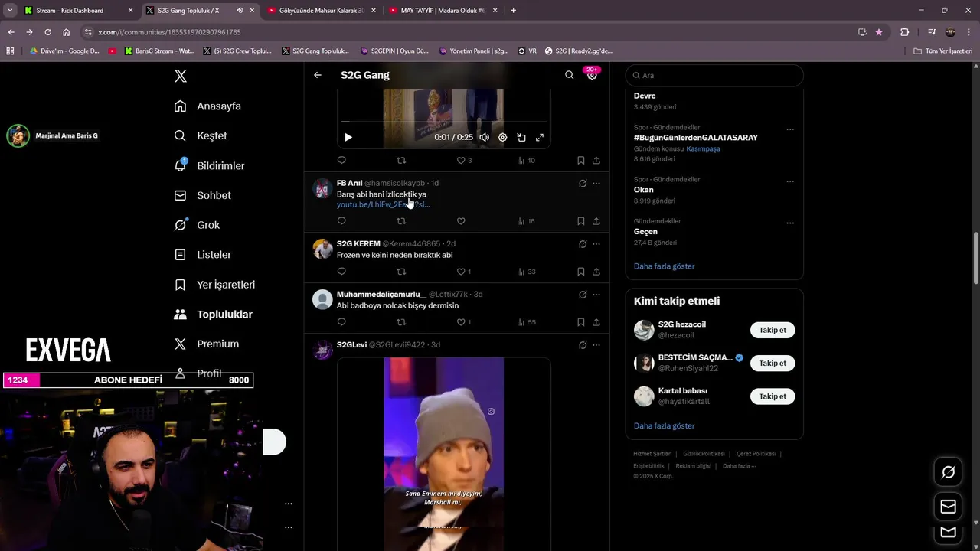This screenshot has height=551, width=980.
Task: Follow BESTECİM SAÇMA account
Action: point(773,364)
